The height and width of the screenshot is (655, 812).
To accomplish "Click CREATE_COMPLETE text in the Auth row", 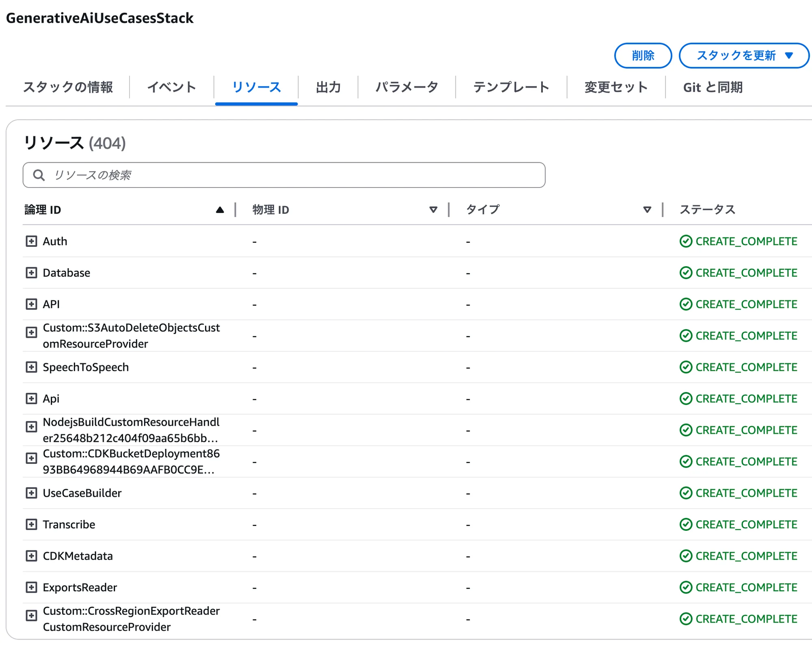I will (746, 241).
